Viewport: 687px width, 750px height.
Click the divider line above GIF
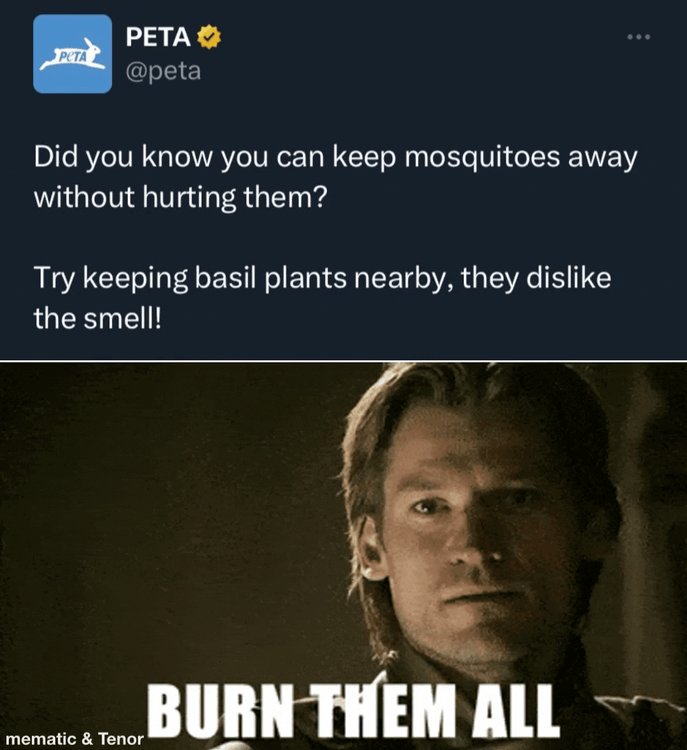(344, 360)
